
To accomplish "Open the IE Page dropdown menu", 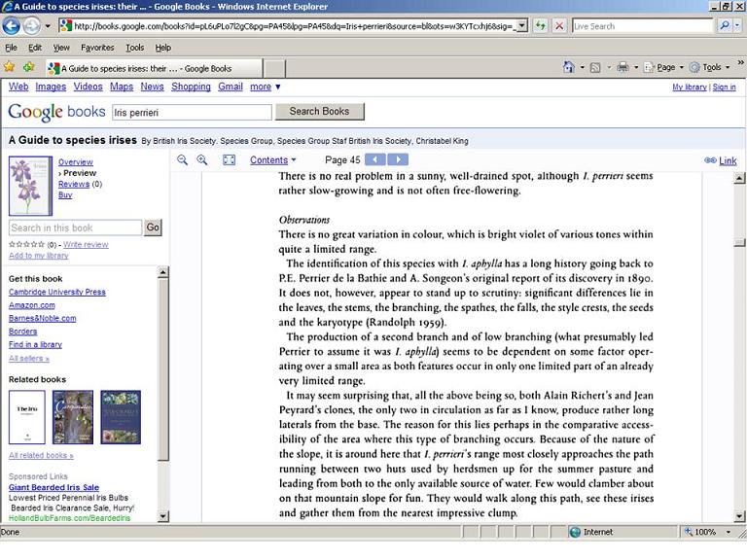I will click(x=667, y=67).
